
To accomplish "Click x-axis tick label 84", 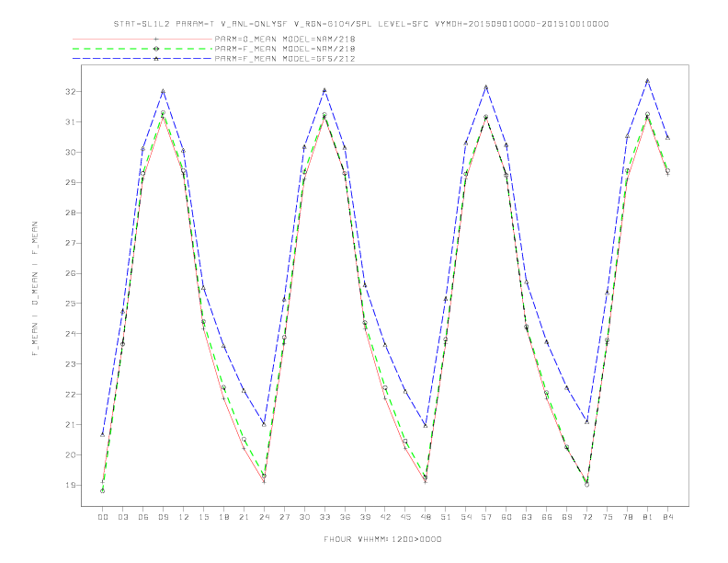I will pos(668,517).
